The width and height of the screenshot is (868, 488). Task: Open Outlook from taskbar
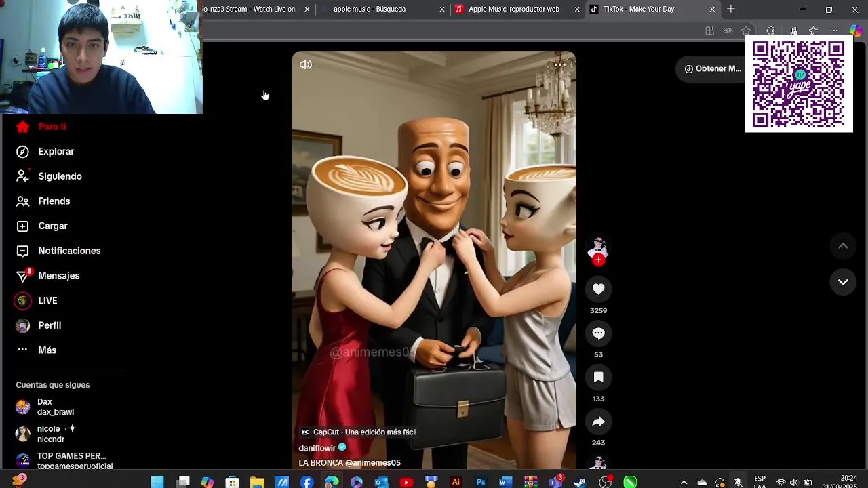[381, 482]
